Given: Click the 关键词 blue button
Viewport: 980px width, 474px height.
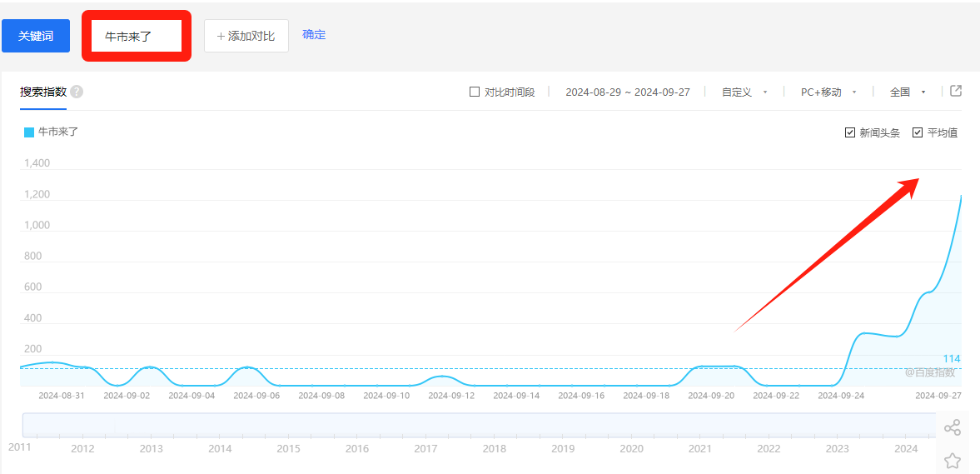Looking at the screenshot, I should (36, 36).
